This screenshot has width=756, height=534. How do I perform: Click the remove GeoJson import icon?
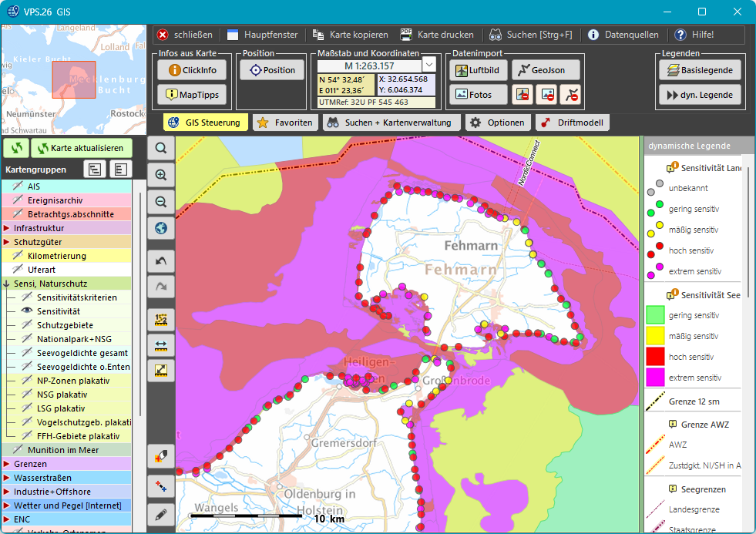coord(570,95)
